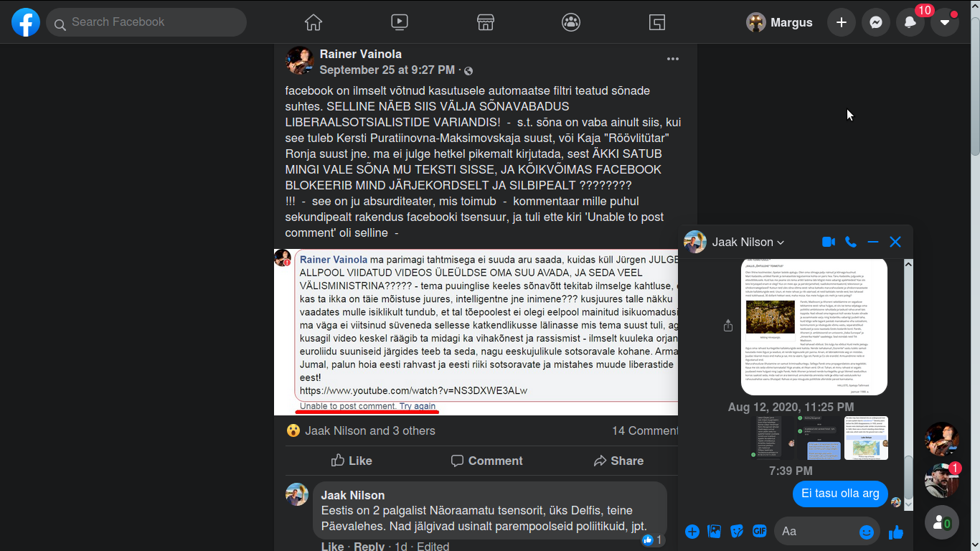Click Jaak Nilson chat header avatar
Viewport: 980px width, 551px height.
(x=695, y=242)
